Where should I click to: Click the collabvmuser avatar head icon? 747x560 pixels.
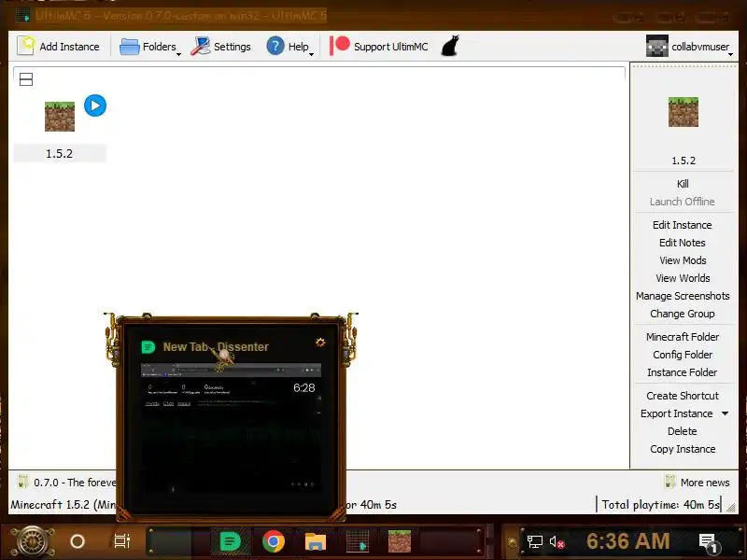click(657, 46)
